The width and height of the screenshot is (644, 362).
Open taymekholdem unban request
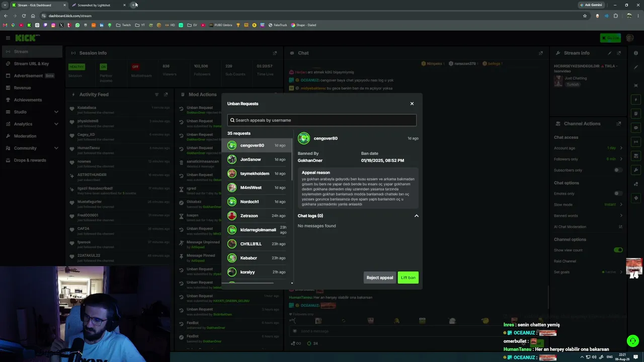pyautogui.click(x=257, y=173)
